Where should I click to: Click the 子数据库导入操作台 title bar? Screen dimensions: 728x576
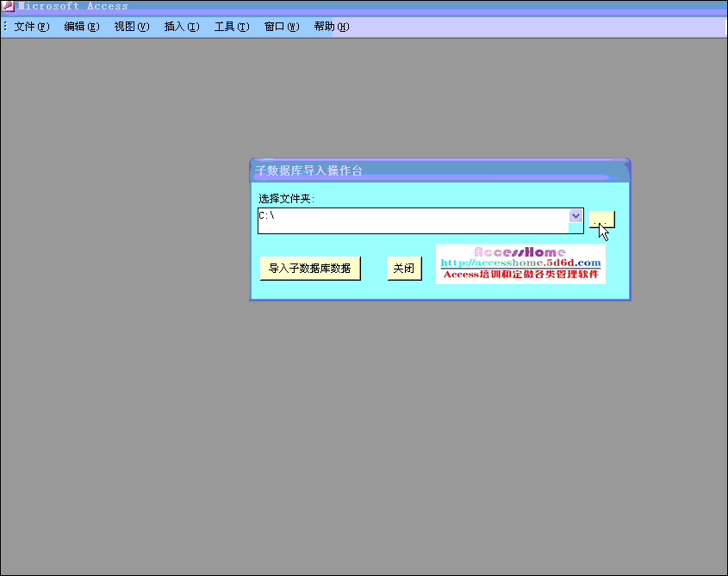coord(439,170)
